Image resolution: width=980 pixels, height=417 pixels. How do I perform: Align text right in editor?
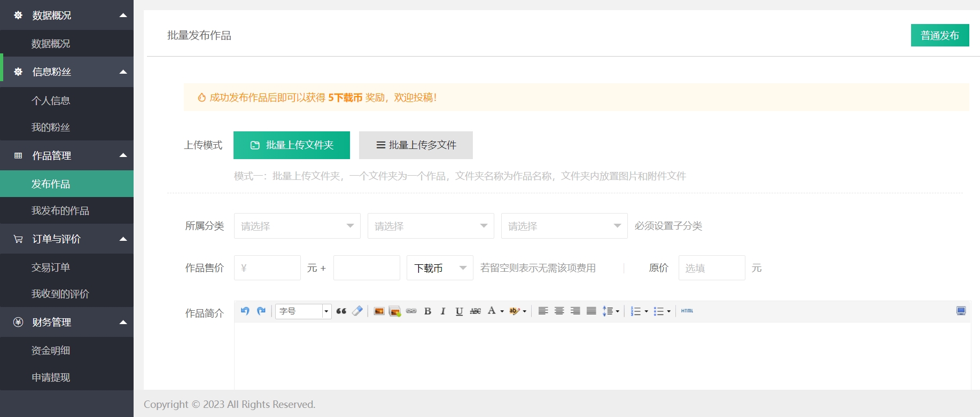(x=575, y=311)
